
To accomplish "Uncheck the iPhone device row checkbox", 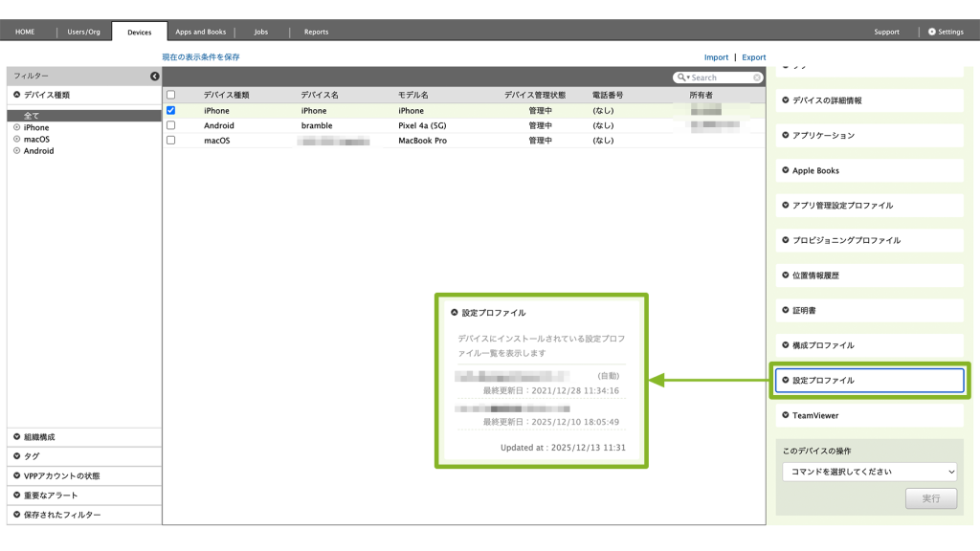I will click(171, 110).
